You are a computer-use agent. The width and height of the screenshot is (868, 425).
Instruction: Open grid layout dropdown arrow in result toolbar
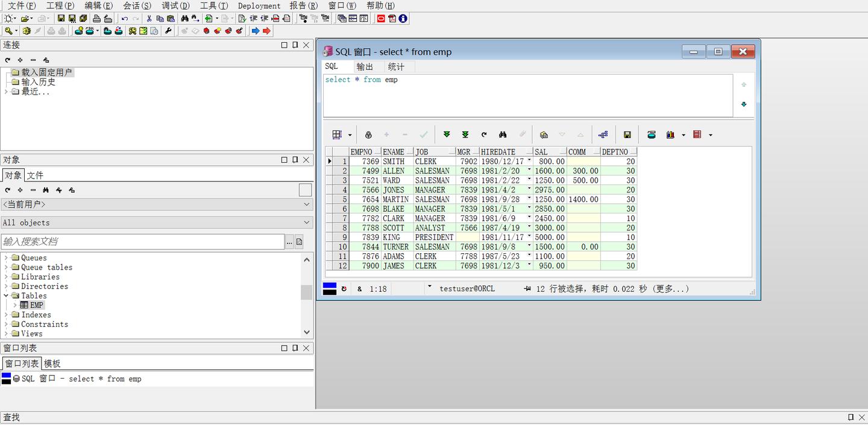pyautogui.click(x=350, y=135)
